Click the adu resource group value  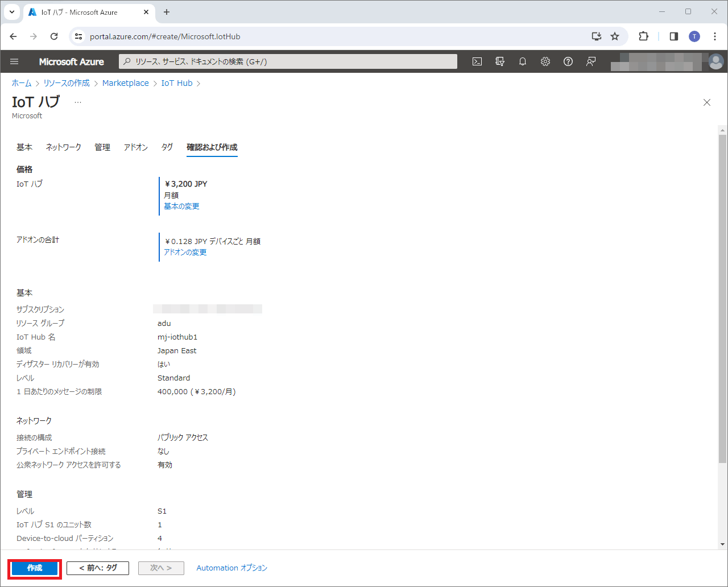pos(164,324)
